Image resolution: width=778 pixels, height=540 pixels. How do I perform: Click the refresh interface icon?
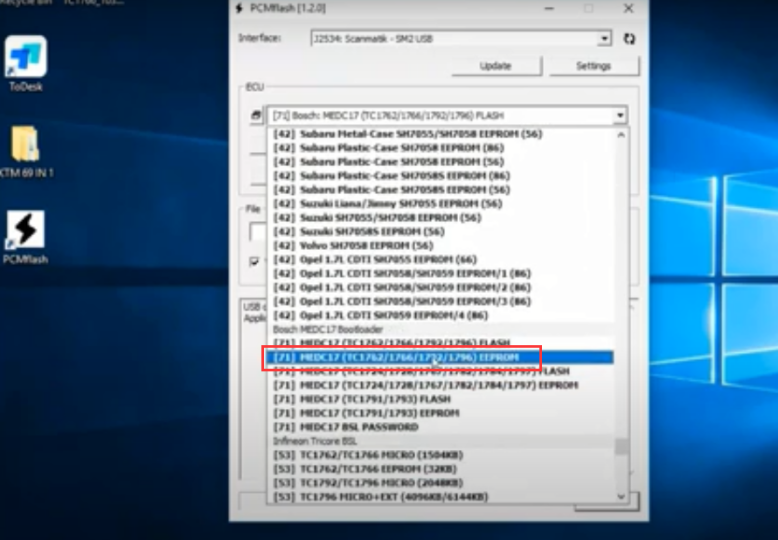point(629,39)
